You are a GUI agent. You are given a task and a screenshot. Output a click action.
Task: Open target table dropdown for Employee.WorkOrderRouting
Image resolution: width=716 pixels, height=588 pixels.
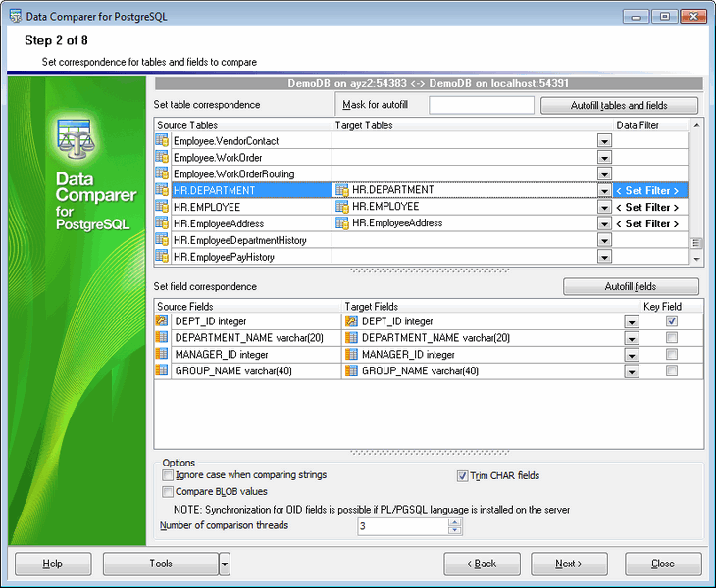coord(604,173)
